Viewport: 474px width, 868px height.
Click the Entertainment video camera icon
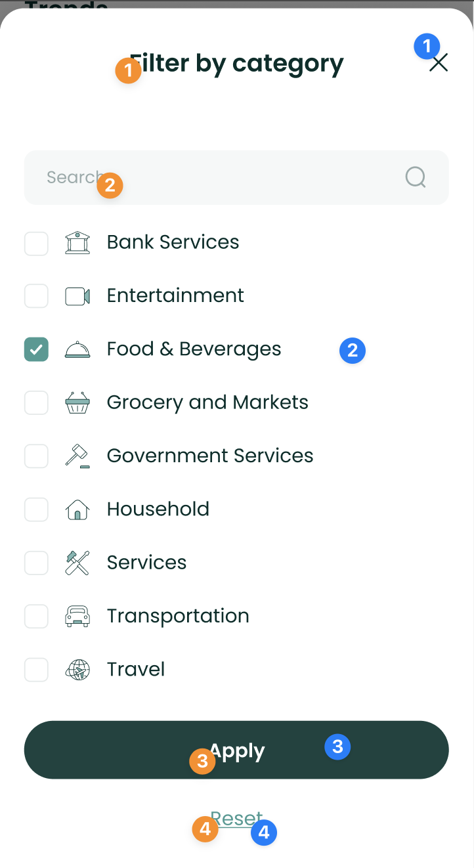77,296
